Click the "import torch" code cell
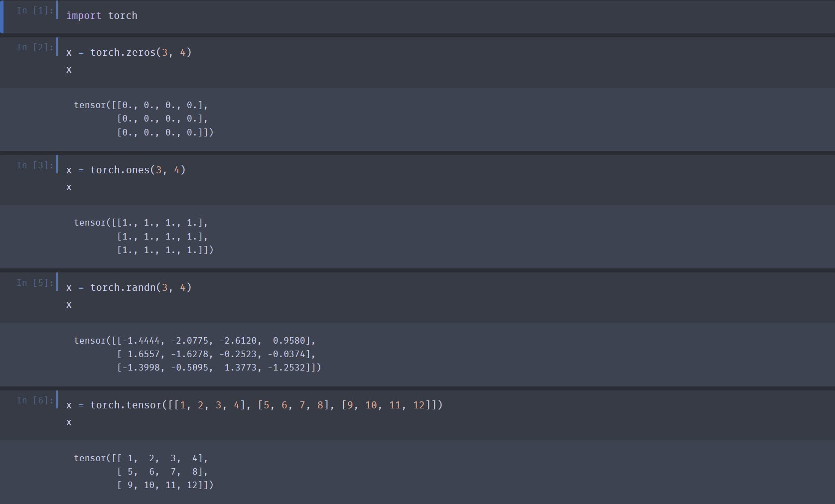 (x=102, y=16)
